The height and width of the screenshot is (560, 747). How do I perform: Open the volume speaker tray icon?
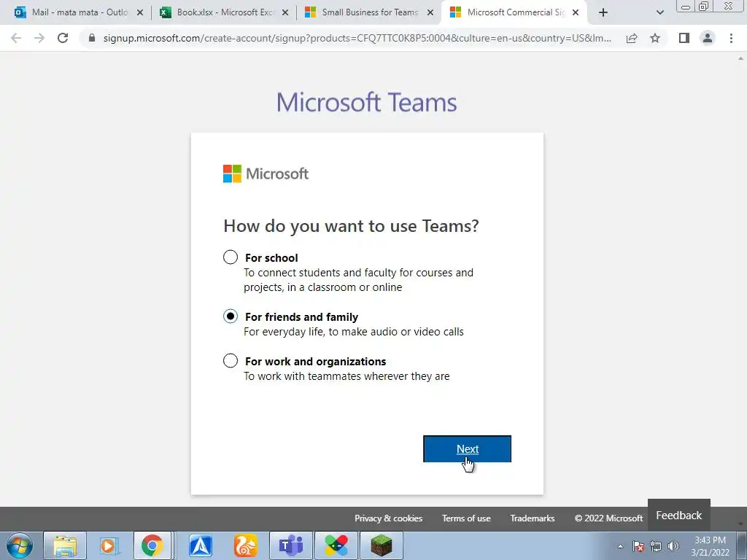[673, 546]
